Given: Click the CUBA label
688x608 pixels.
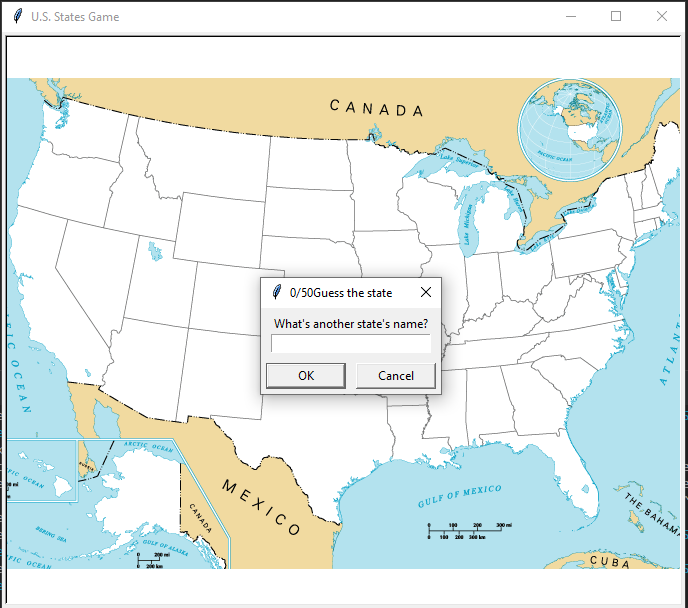Looking at the screenshot, I should pyautogui.click(x=610, y=561).
